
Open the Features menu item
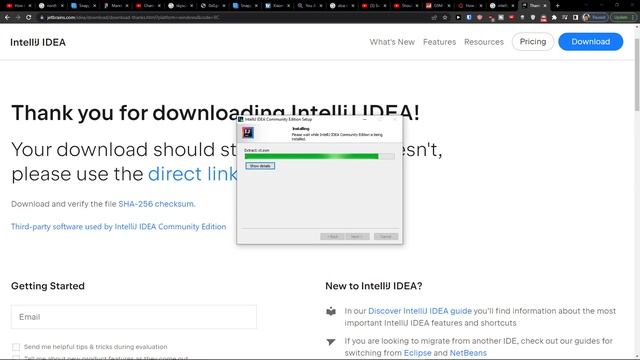(439, 42)
